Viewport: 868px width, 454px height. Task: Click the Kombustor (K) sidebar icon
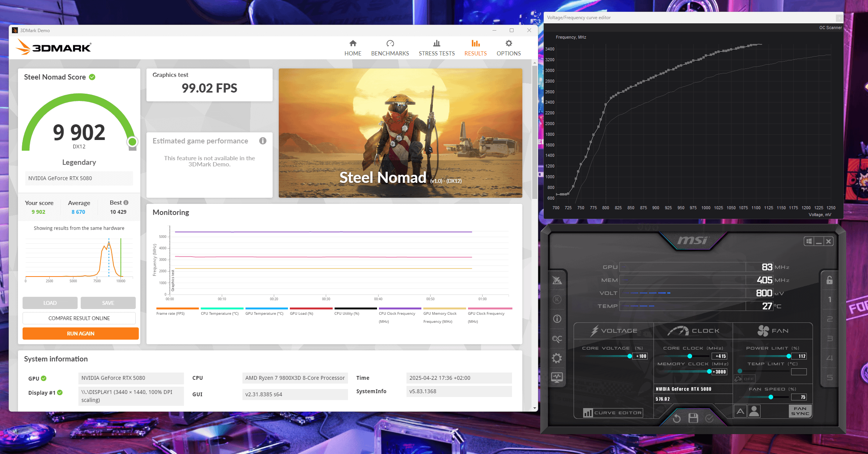(x=557, y=299)
